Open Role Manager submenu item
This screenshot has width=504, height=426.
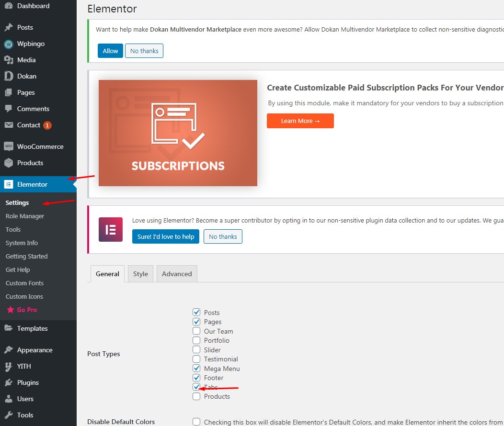pyautogui.click(x=25, y=216)
